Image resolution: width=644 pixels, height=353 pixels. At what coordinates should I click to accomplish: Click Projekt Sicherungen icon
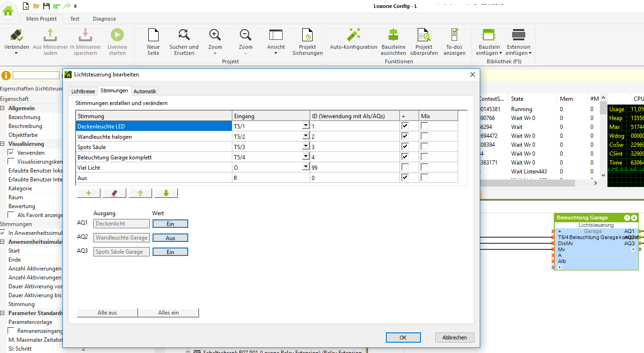coord(307,35)
